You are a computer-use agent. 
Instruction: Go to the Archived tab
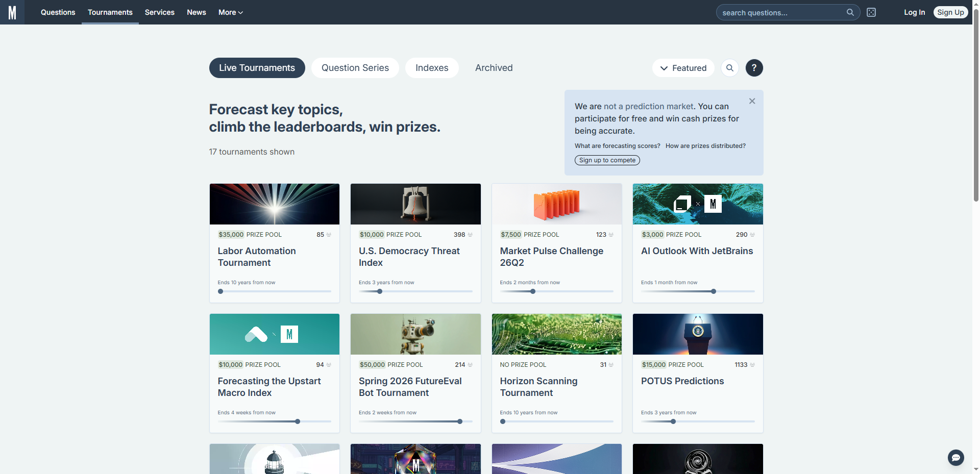tap(494, 68)
